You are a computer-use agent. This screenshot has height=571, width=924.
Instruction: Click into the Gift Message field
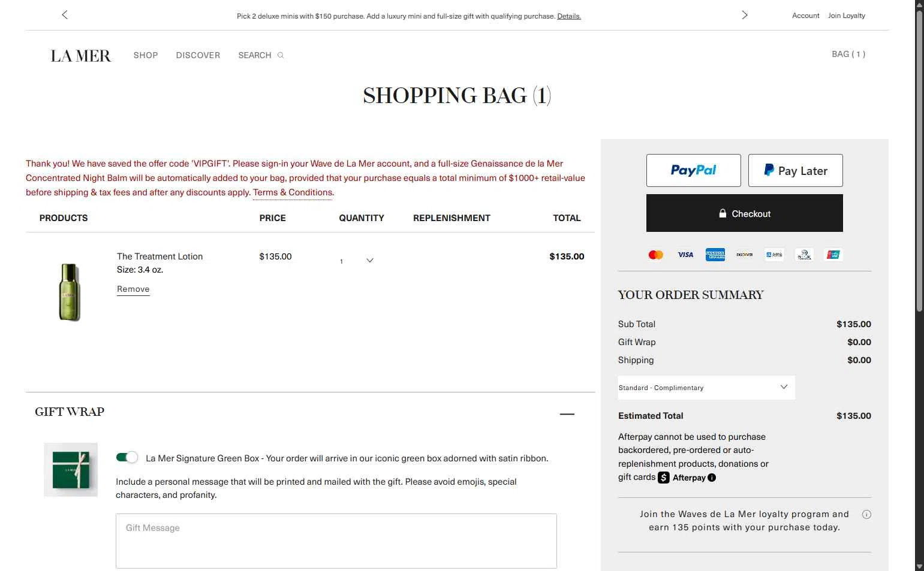(x=336, y=540)
